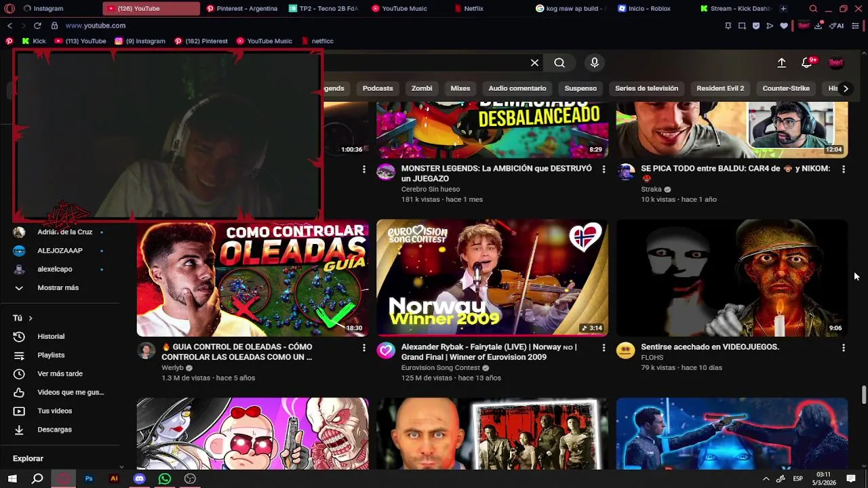Open options menu for Alexander Rybak Fairytale video

(604, 348)
